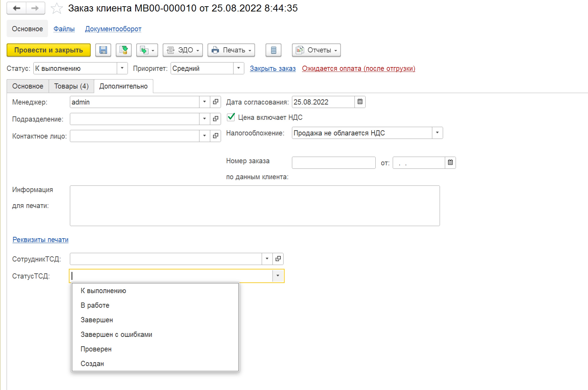Open the Подразделение record with open icon
This screenshot has width=588, height=390.
215,119
